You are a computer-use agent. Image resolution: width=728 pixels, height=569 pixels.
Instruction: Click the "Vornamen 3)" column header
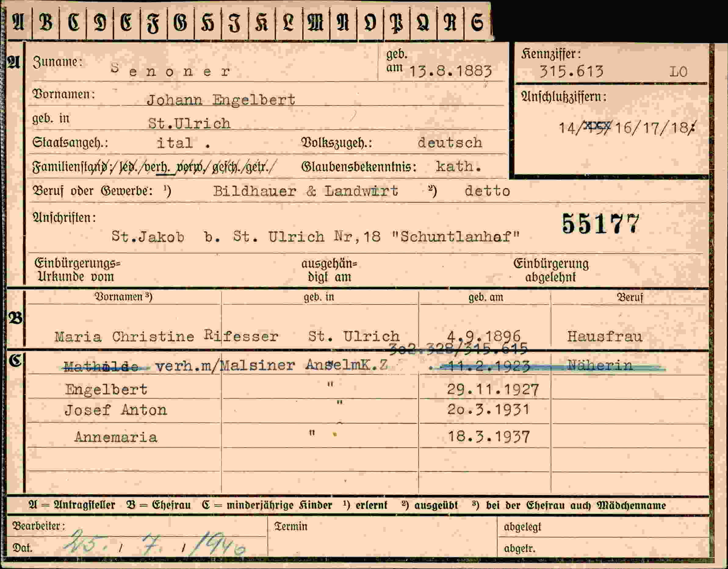[124, 296]
